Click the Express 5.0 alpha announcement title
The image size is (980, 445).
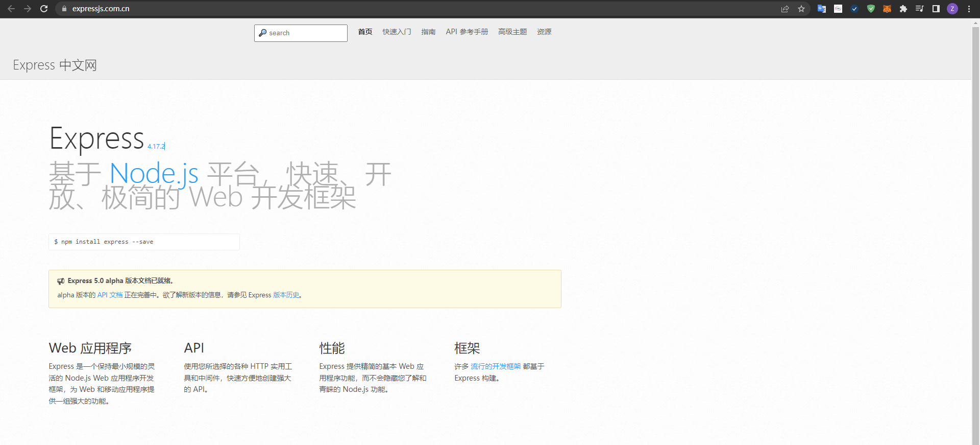pos(120,280)
